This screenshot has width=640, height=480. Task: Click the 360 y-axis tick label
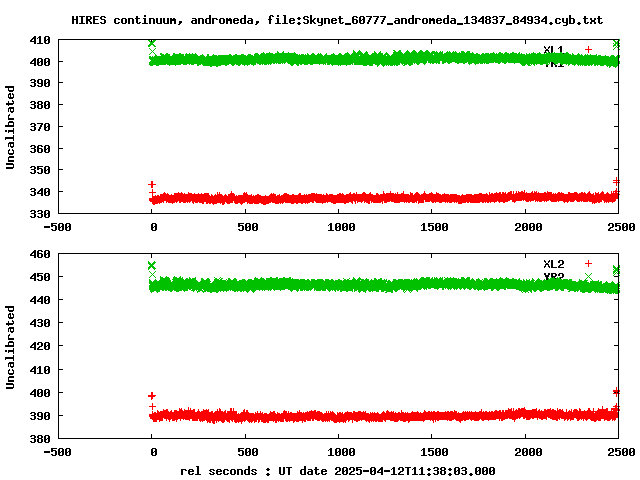pos(40,149)
